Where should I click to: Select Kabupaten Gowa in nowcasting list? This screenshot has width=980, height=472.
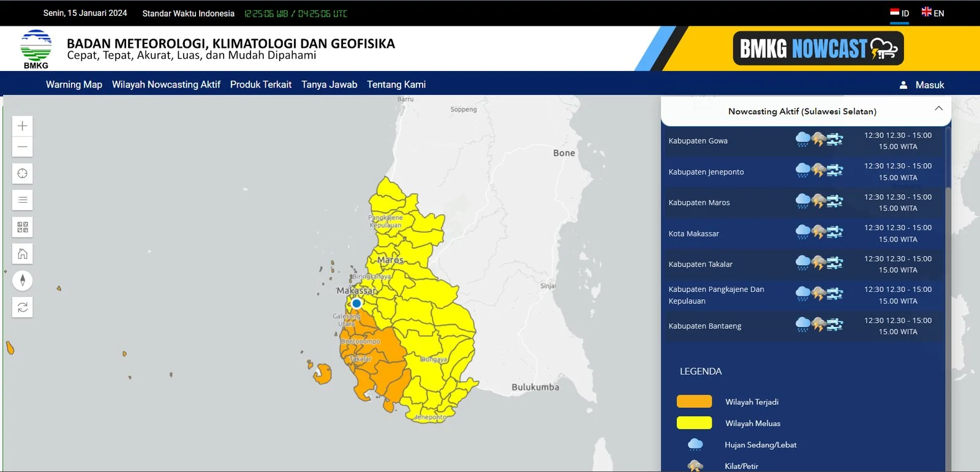[x=698, y=141]
